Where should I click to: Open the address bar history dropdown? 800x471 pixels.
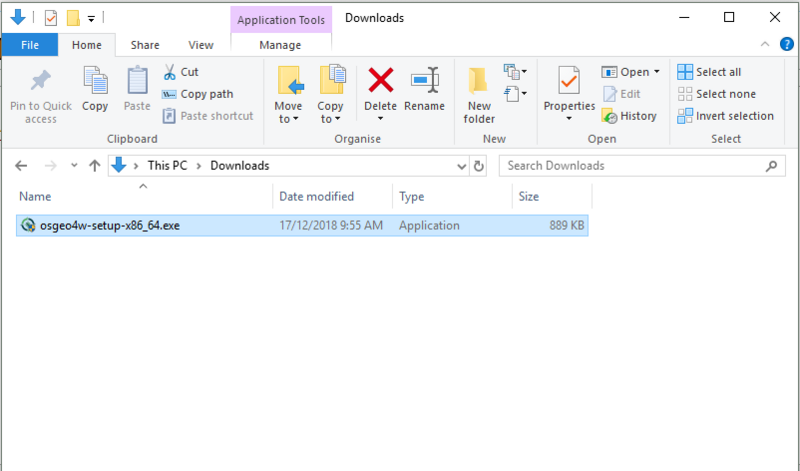[461, 166]
